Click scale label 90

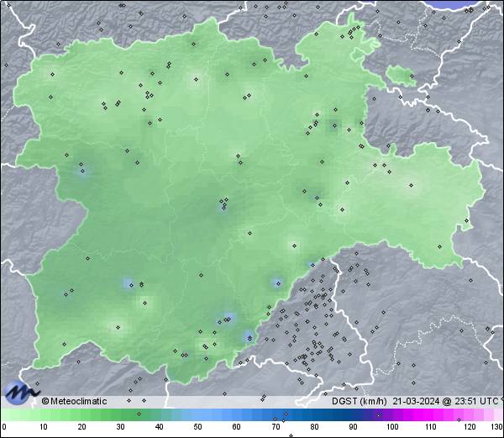click(x=353, y=427)
